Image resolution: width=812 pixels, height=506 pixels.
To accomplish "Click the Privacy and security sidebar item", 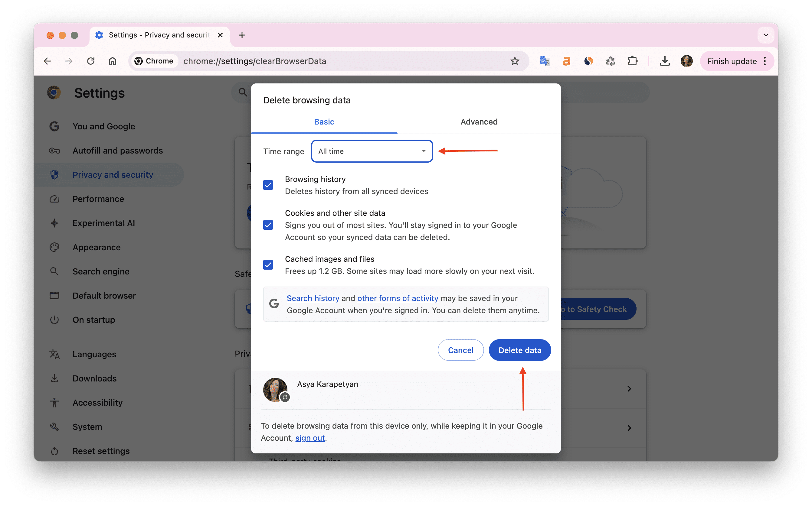I will tap(113, 174).
